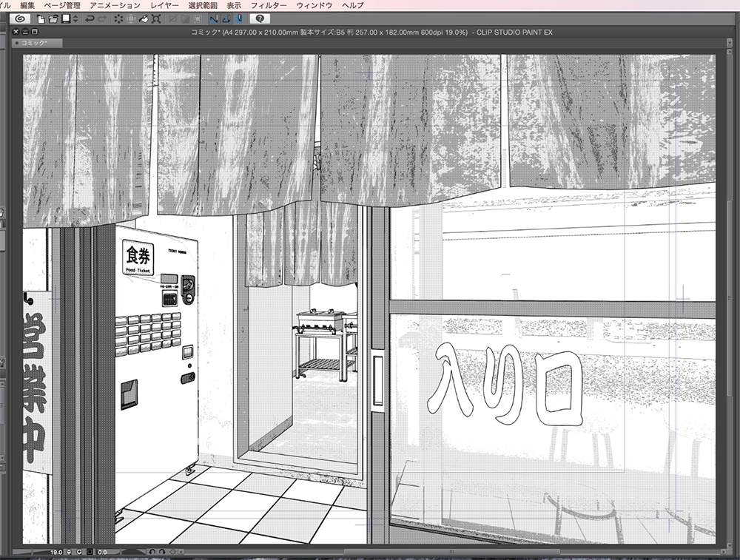
Task: Save the comic with the Save icon
Action: (66, 19)
